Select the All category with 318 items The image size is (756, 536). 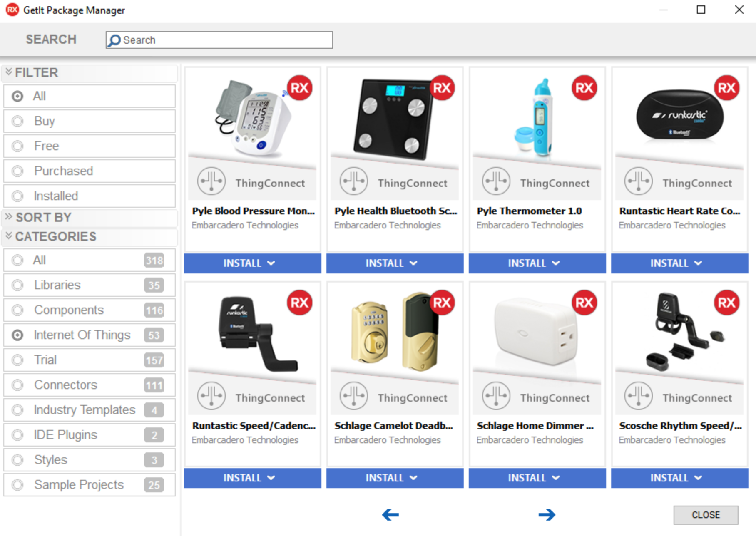tap(89, 260)
